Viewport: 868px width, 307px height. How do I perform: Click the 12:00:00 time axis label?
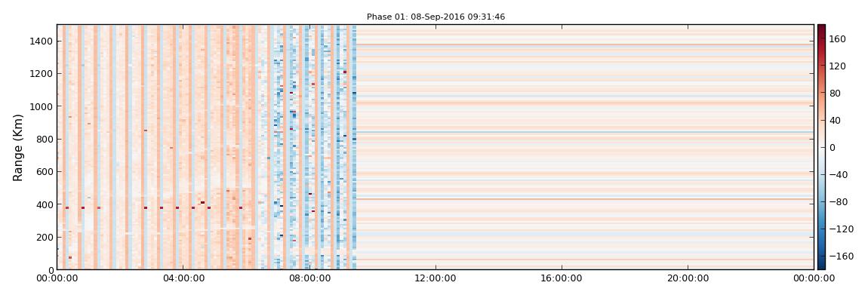pyautogui.click(x=436, y=278)
